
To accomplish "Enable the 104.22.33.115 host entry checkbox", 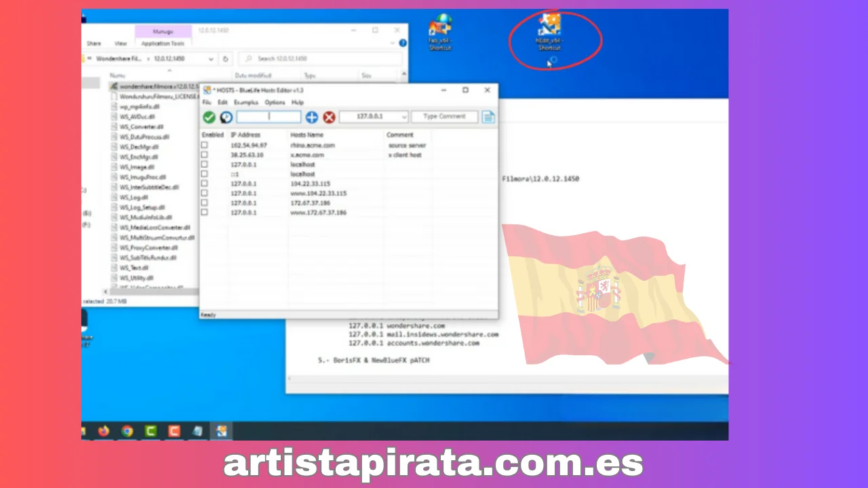I will coord(204,184).
